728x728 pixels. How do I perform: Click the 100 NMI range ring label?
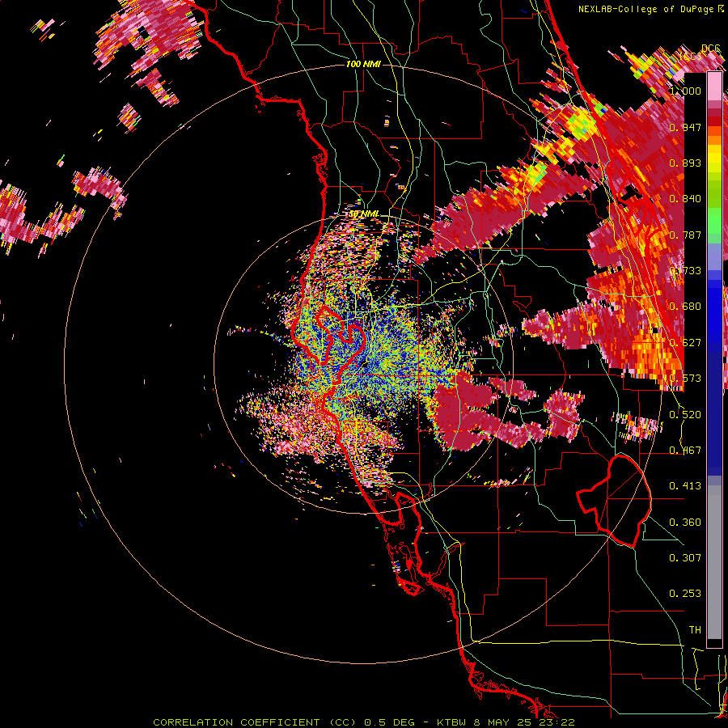tap(363, 64)
